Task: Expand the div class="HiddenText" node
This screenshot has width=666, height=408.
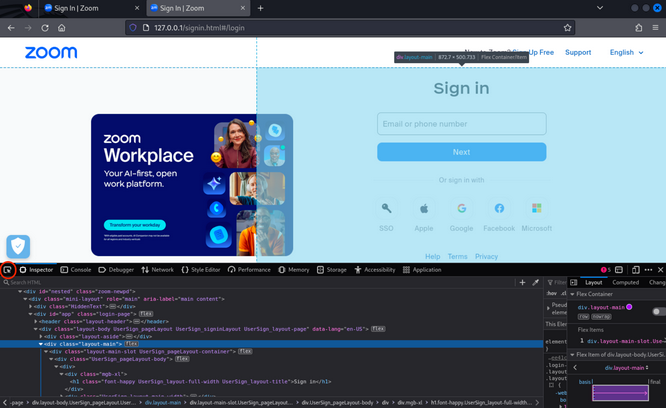Action: tap(31, 307)
